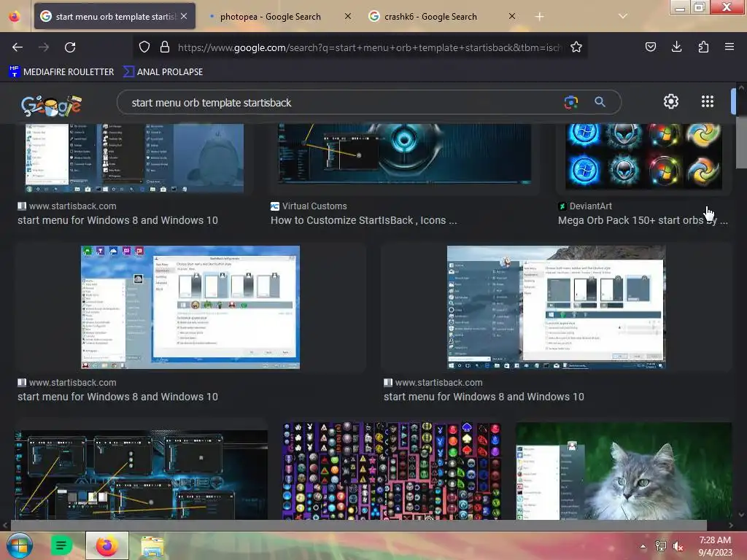Click the forward navigation arrow

(44, 47)
